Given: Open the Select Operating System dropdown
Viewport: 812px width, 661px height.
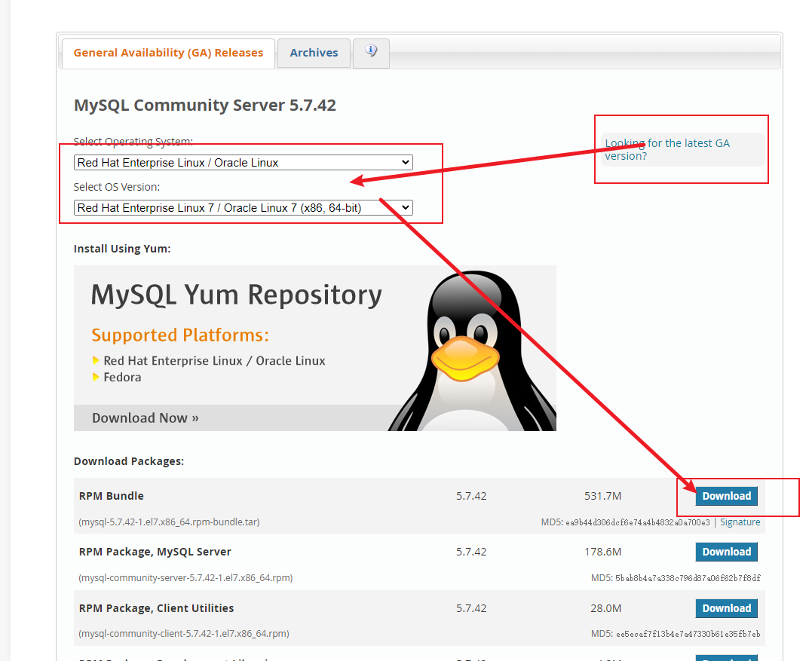Looking at the screenshot, I should click(244, 163).
